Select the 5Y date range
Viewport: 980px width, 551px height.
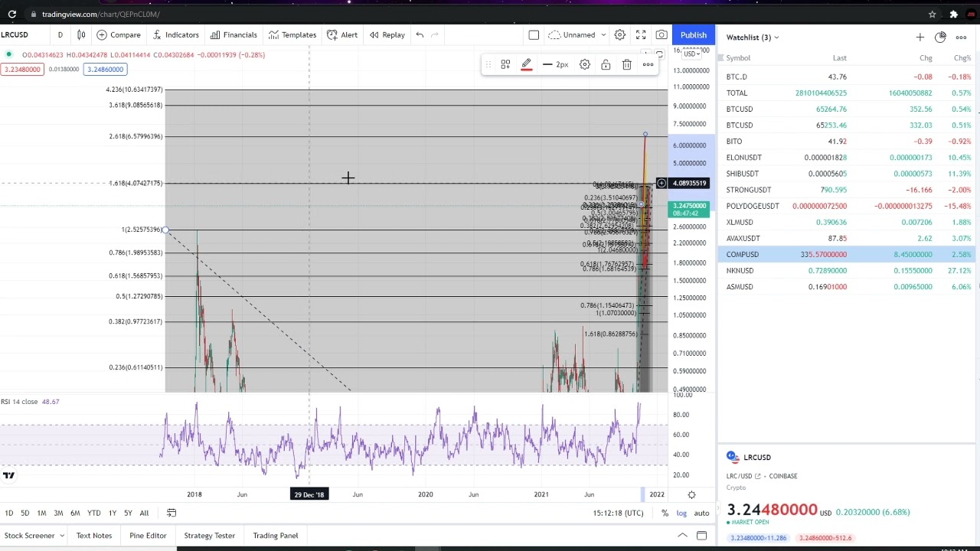[x=128, y=514]
